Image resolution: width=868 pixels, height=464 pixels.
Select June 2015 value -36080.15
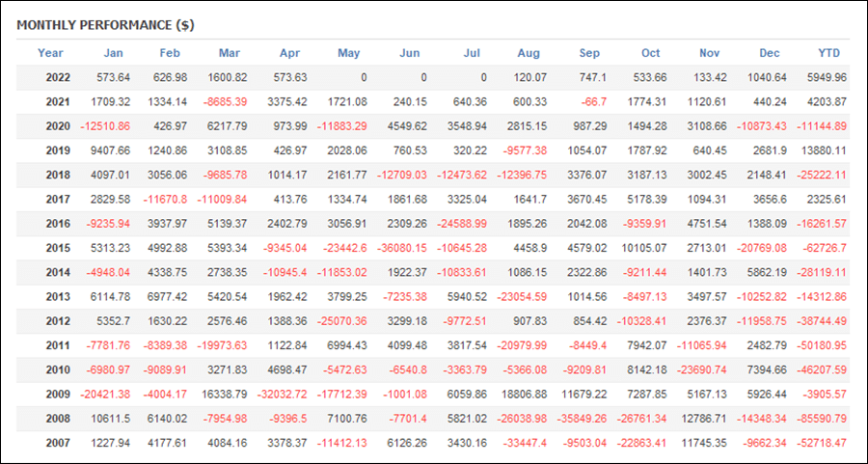(x=402, y=248)
